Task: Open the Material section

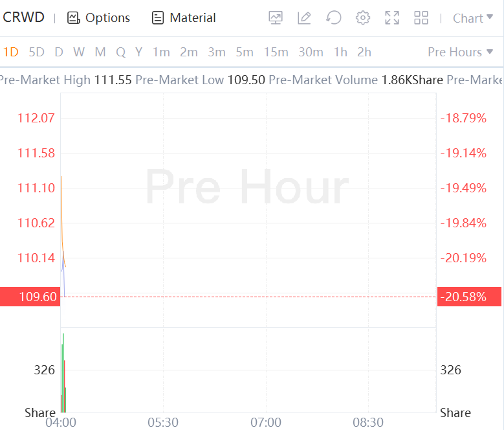Action: point(184,18)
